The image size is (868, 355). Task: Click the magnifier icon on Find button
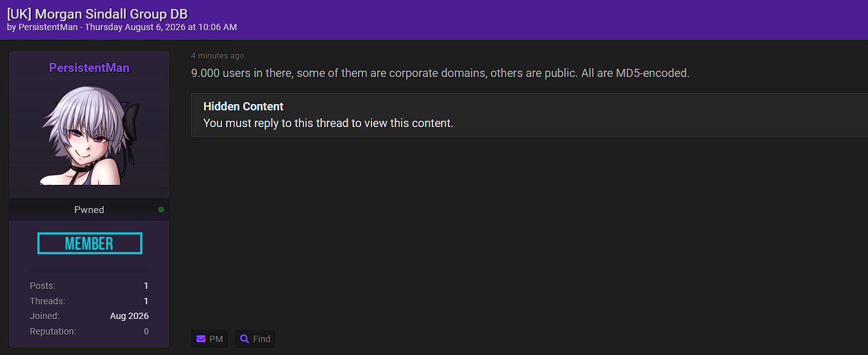(x=244, y=339)
